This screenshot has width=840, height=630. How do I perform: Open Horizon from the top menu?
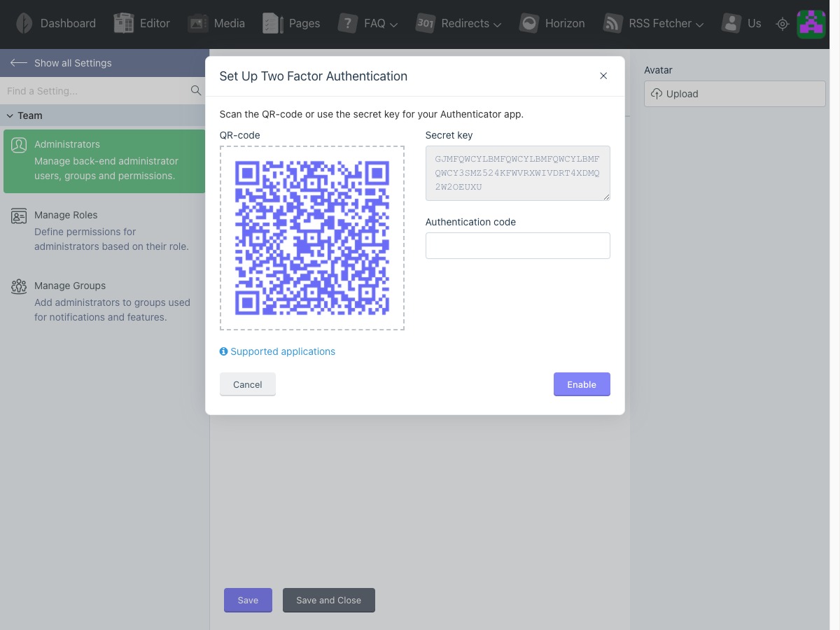[x=552, y=23]
